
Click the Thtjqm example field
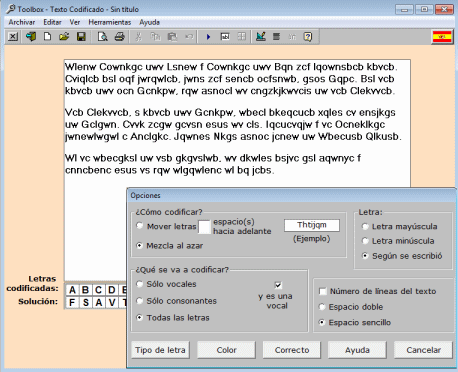point(312,225)
